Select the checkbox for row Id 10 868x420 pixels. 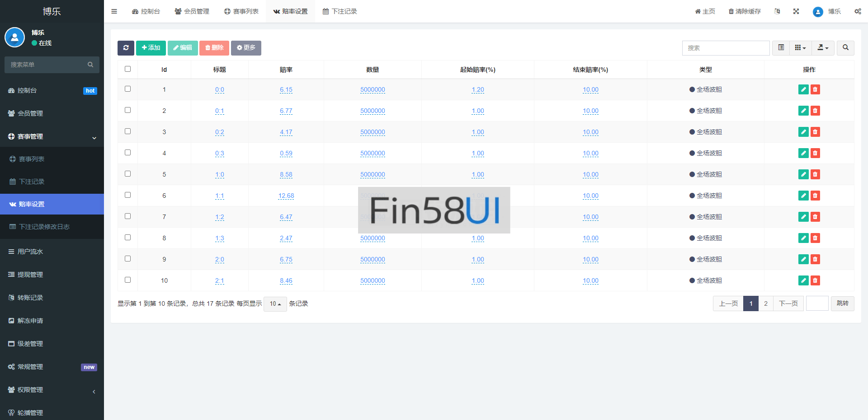click(x=127, y=280)
